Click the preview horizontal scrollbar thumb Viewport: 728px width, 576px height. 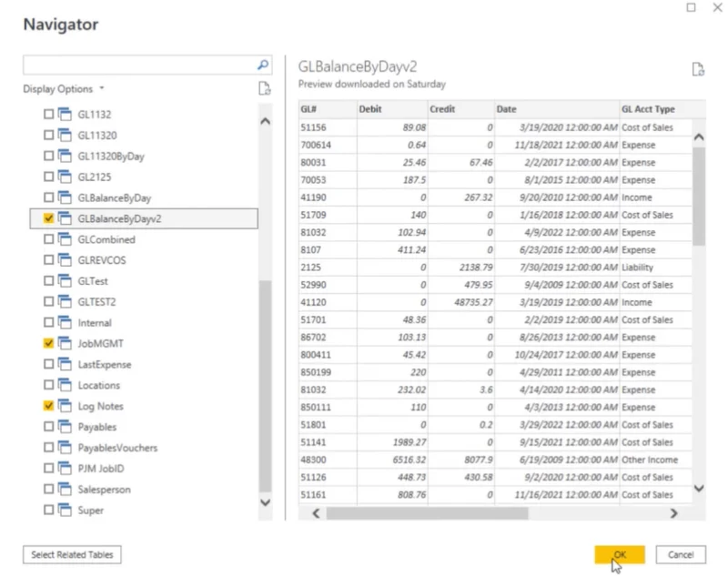(x=427, y=513)
